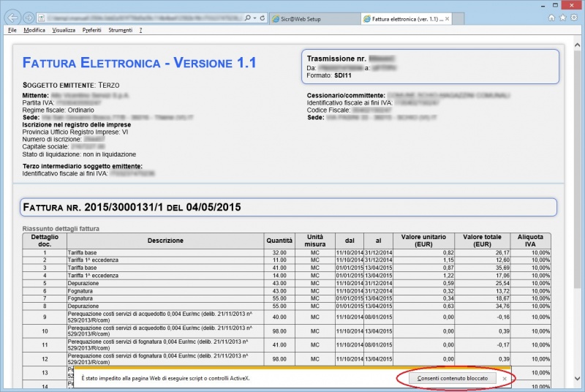
Task: Refresh the page with reload icon
Action: pyautogui.click(x=261, y=18)
